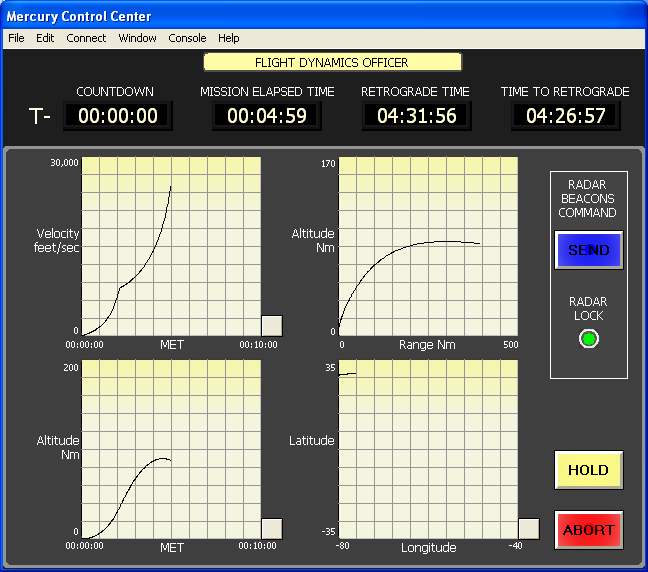The height and width of the screenshot is (572, 648).
Task: Click the gray square beside Altitude MET graph
Action: (x=272, y=529)
